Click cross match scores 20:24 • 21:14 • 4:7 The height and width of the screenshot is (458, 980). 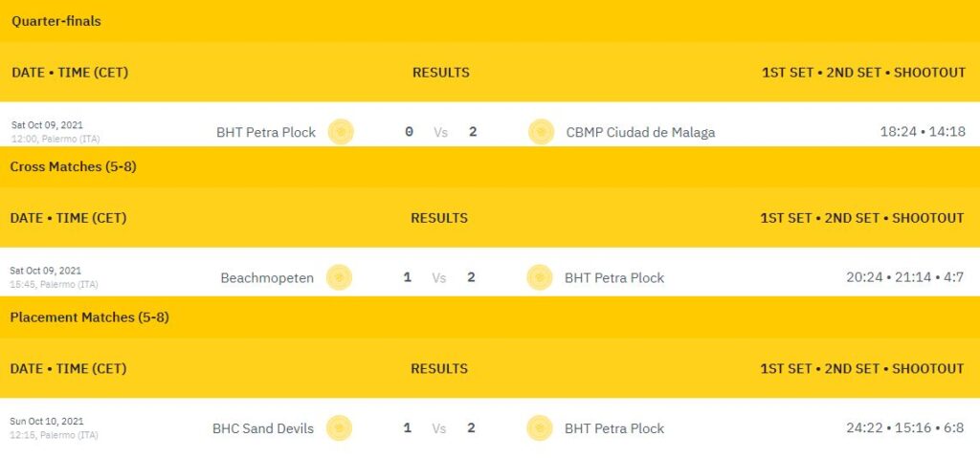[x=905, y=277]
